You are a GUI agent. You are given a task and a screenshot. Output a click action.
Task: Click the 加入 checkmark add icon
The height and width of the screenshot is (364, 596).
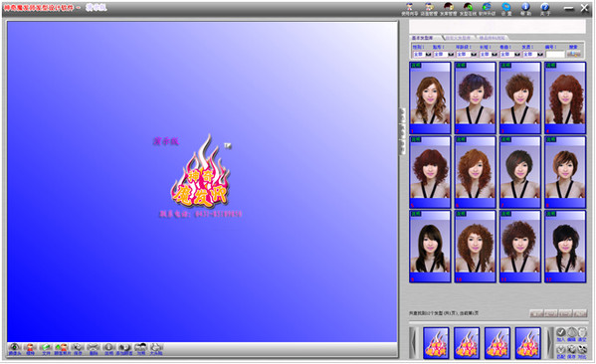coord(560,334)
